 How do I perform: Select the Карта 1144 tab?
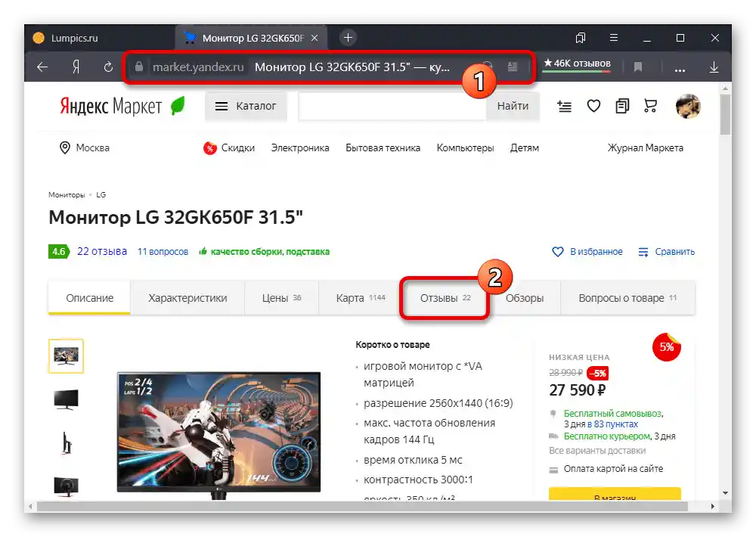[x=361, y=298]
